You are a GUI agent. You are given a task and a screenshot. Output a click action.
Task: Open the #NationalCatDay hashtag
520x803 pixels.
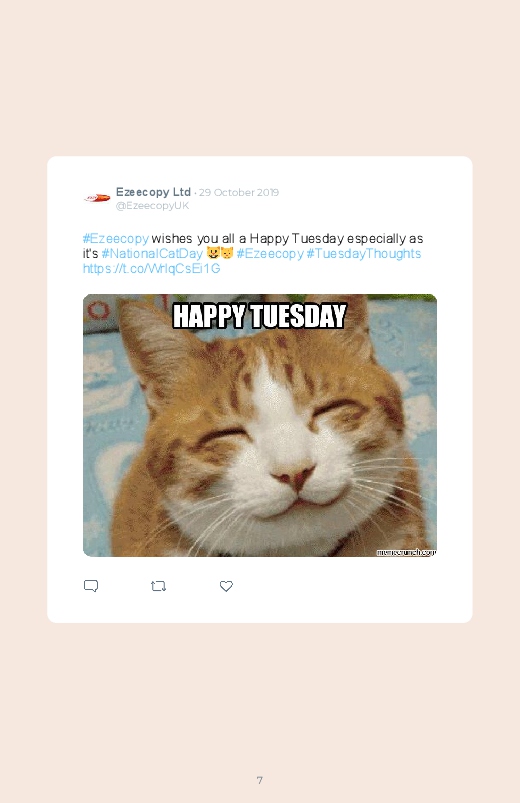click(152, 253)
